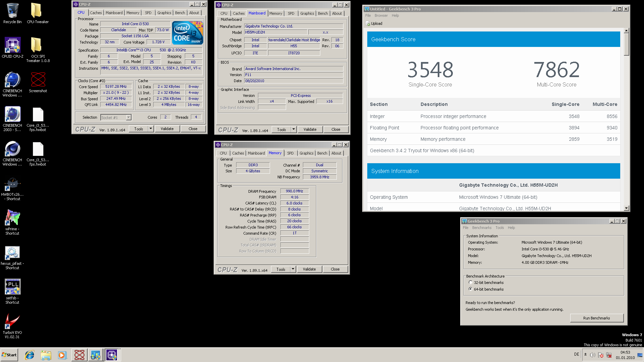This screenshot has height=362, width=644.
Task: Open HWBOTx265 shortcut icon
Action: coord(12,188)
